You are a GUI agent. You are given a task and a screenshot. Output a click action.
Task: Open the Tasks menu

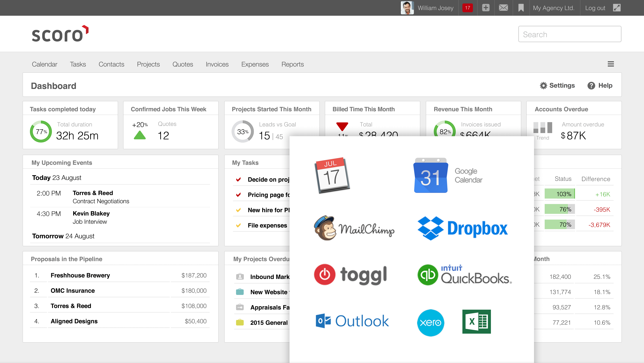point(78,64)
